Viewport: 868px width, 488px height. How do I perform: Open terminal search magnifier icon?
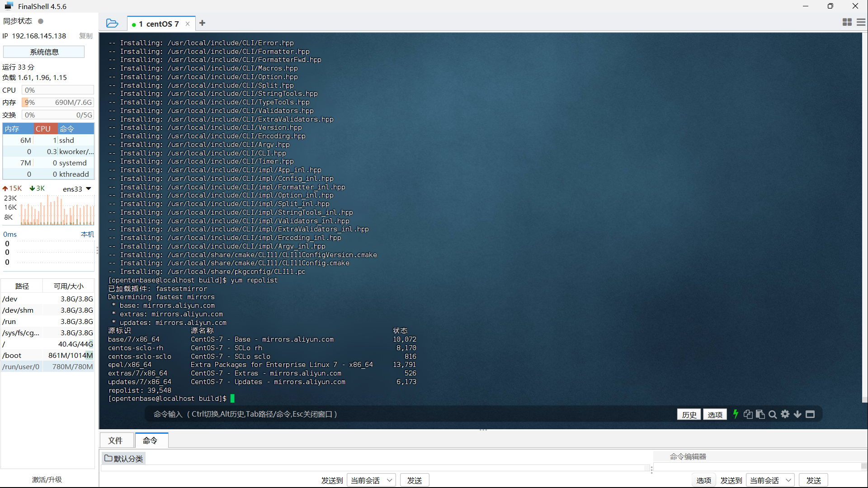773,414
